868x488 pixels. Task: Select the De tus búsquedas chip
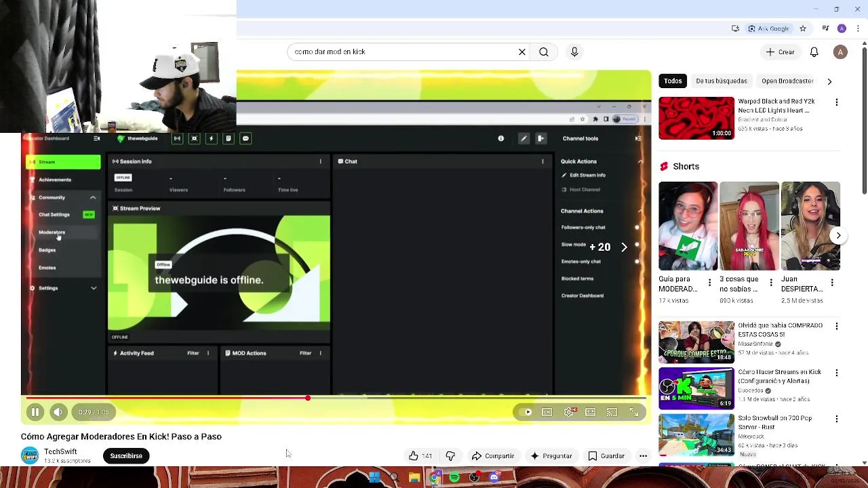pyautogui.click(x=722, y=81)
